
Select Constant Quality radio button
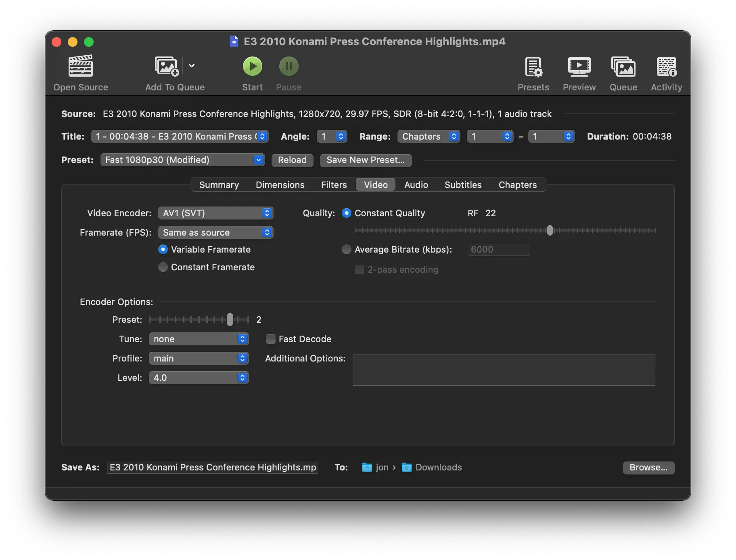point(347,213)
